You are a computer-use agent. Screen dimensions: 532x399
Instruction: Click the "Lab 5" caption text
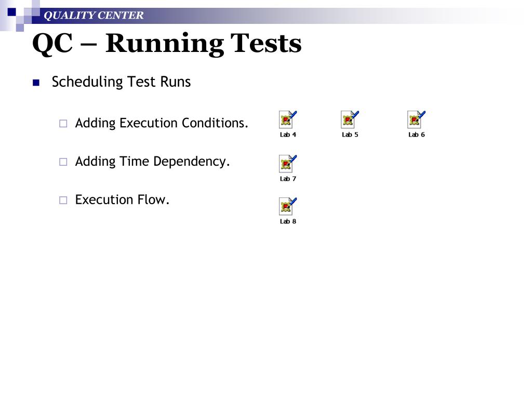pos(350,135)
